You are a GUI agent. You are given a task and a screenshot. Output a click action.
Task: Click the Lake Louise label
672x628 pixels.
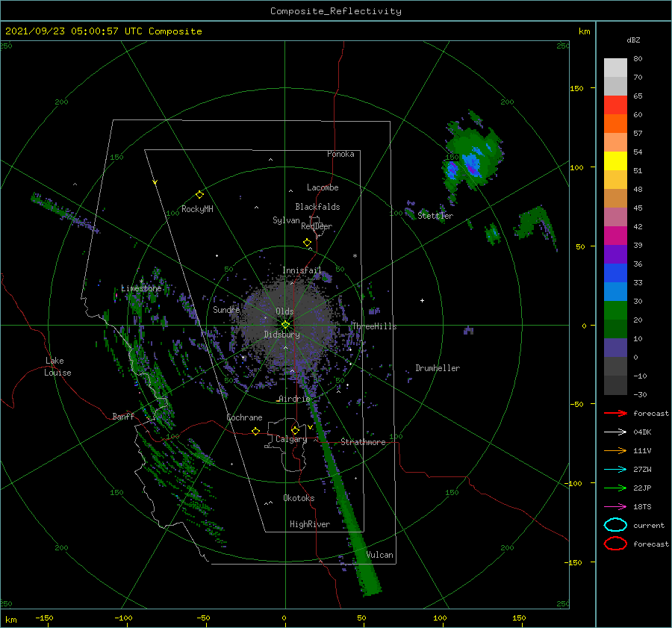(57, 367)
